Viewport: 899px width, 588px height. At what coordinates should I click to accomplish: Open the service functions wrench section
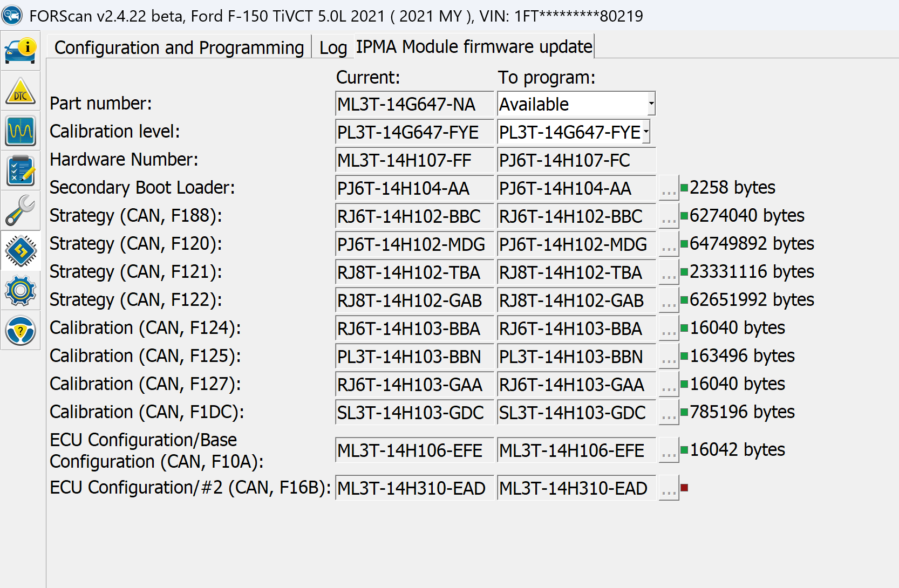coord(21,210)
